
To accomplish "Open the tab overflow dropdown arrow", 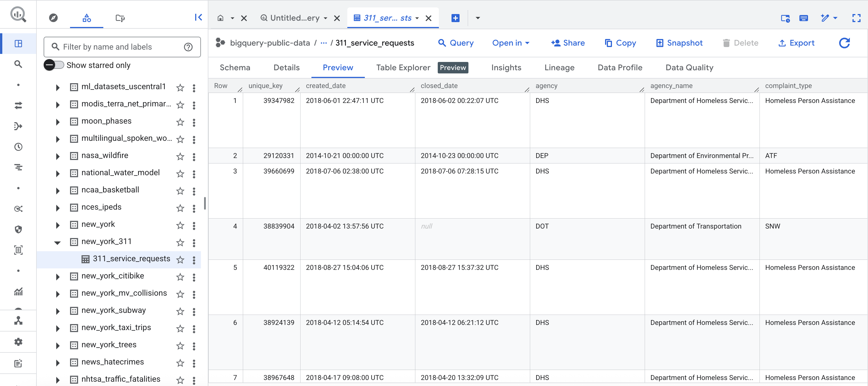I will point(477,18).
